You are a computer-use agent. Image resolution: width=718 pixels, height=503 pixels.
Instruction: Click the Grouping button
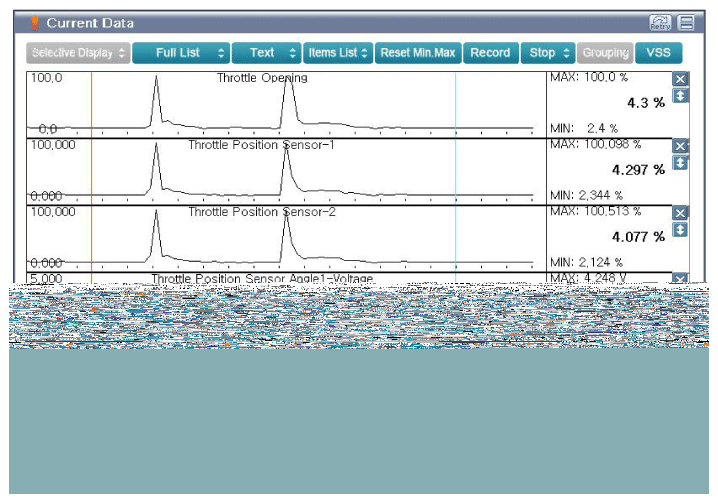(604, 53)
